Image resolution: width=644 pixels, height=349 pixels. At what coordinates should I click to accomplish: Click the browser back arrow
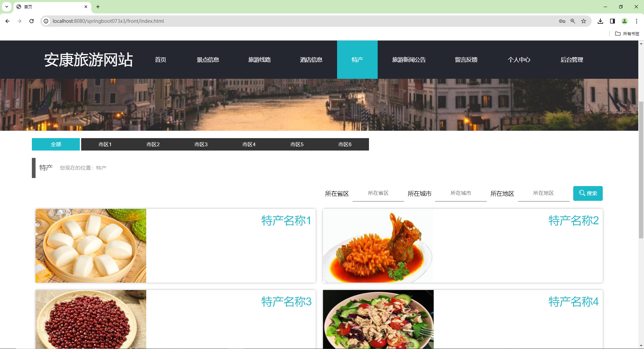click(x=7, y=21)
